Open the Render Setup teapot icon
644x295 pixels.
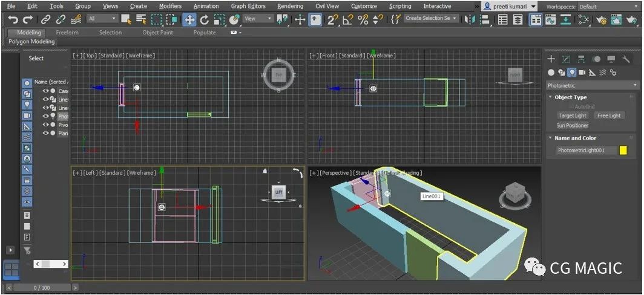coord(601,19)
